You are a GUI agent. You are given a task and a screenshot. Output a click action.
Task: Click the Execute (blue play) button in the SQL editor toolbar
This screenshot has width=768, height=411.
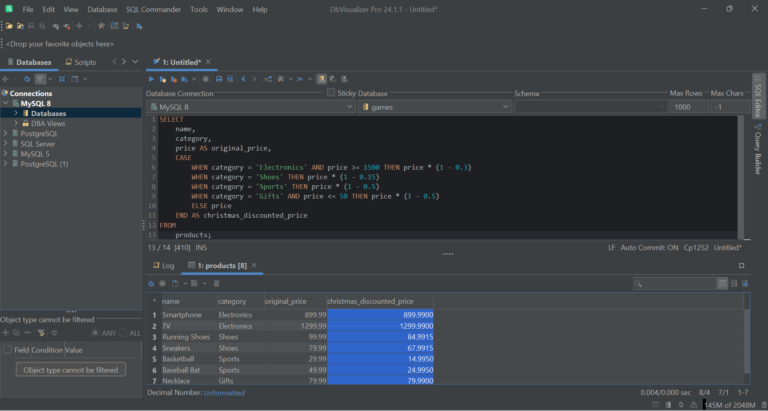pyautogui.click(x=151, y=79)
